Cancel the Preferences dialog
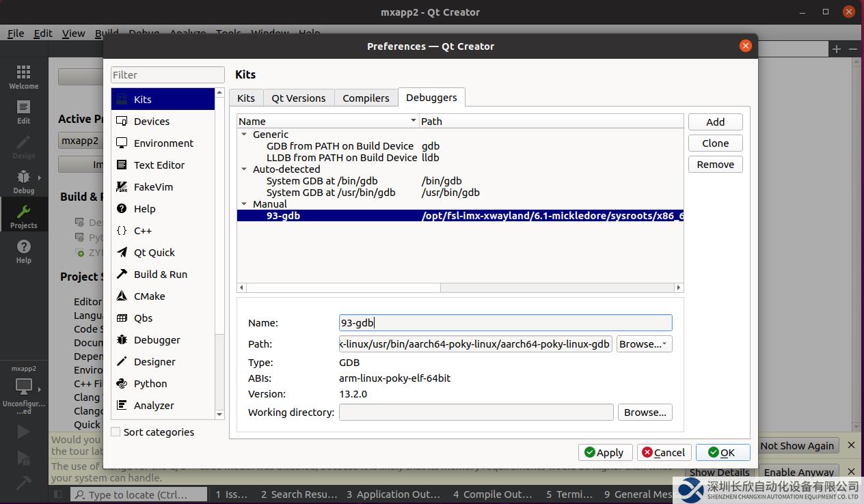 pyautogui.click(x=664, y=452)
